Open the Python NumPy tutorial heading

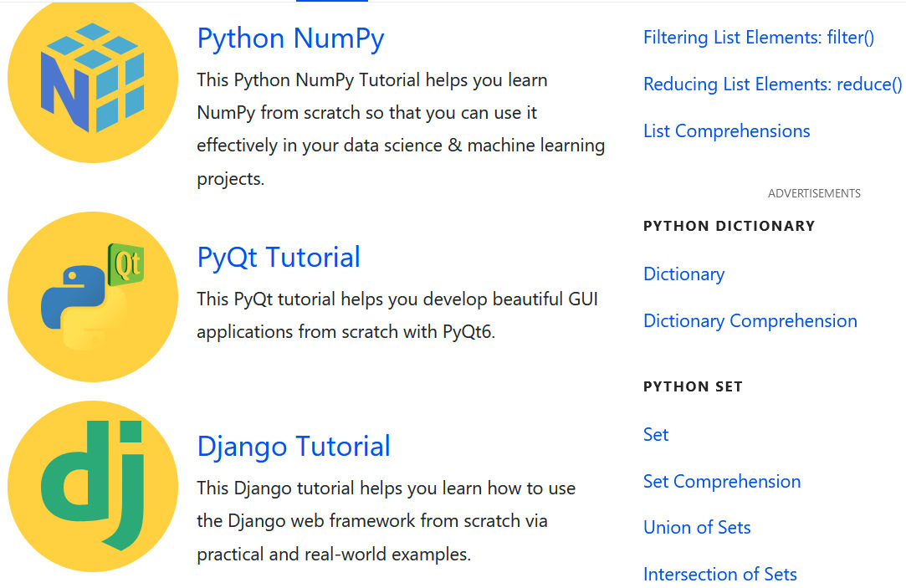tap(290, 38)
